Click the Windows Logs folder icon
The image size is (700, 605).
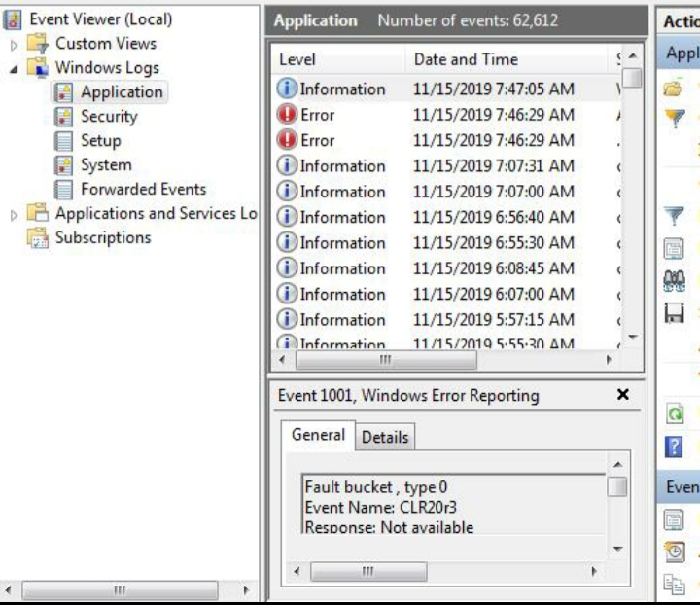pyautogui.click(x=37, y=67)
